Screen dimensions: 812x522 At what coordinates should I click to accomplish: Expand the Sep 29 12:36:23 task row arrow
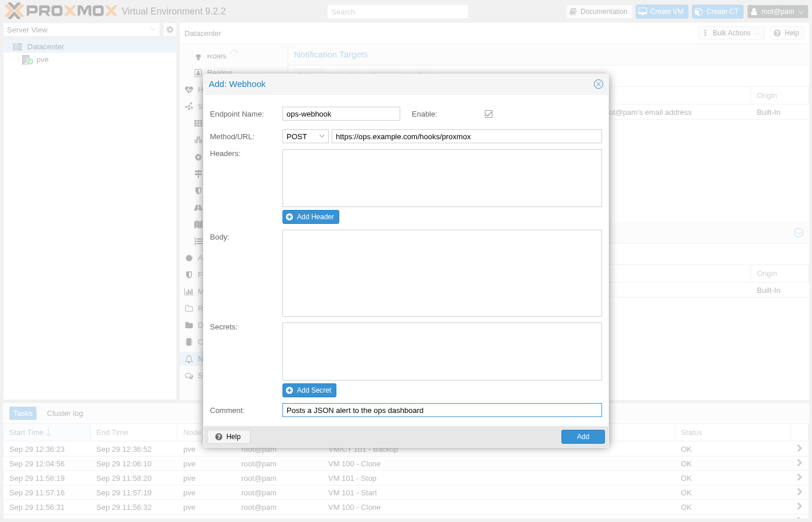tap(799, 448)
